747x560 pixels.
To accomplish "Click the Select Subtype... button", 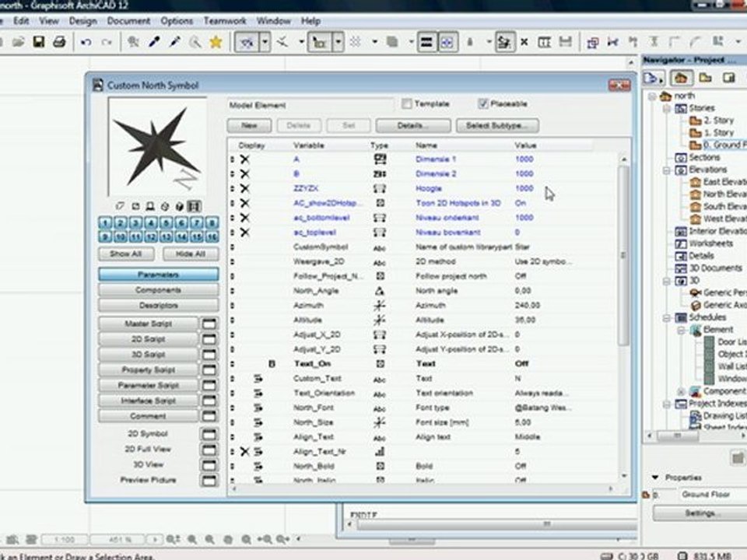I will (x=498, y=125).
